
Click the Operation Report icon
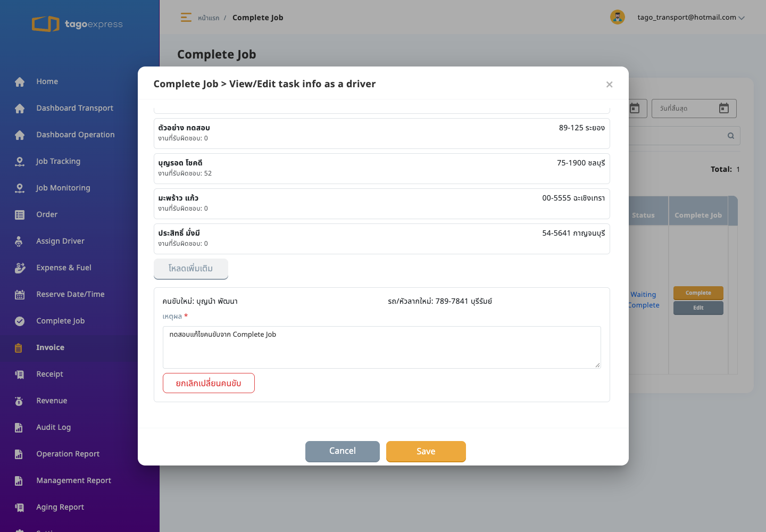click(x=19, y=454)
